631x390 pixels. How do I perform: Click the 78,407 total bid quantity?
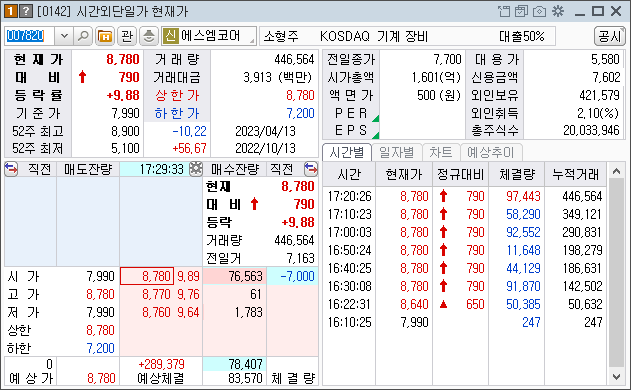(x=234, y=364)
